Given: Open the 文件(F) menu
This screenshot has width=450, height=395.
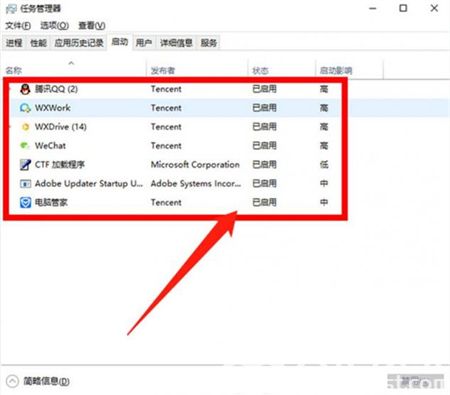Looking at the screenshot, I should tap(18, 26).
